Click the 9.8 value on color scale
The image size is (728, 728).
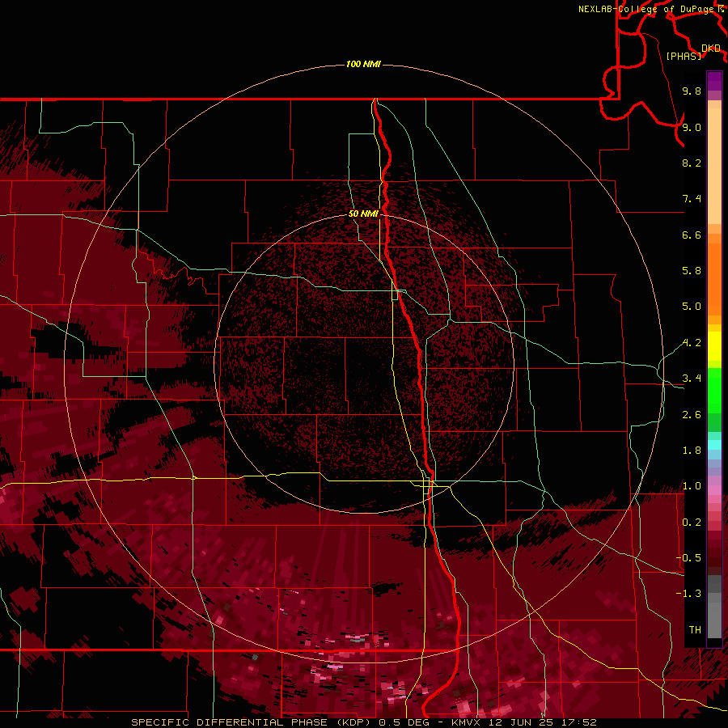pyautogui.click(x=692, y=91)
